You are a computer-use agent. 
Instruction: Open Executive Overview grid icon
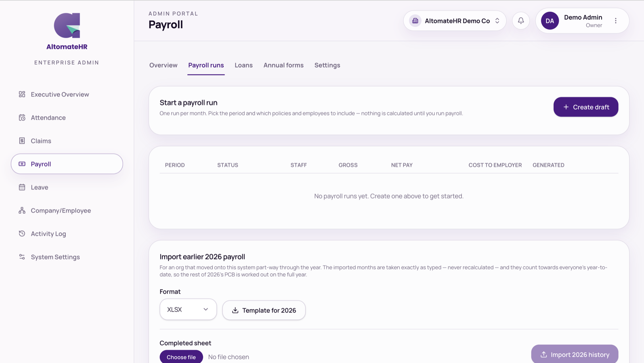22,94
